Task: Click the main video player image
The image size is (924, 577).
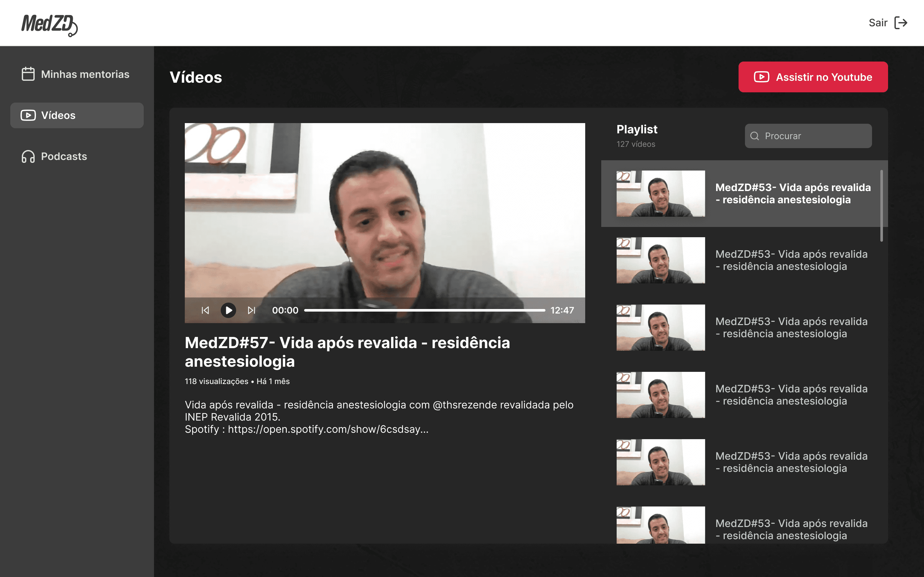Action: click(384, 210)
